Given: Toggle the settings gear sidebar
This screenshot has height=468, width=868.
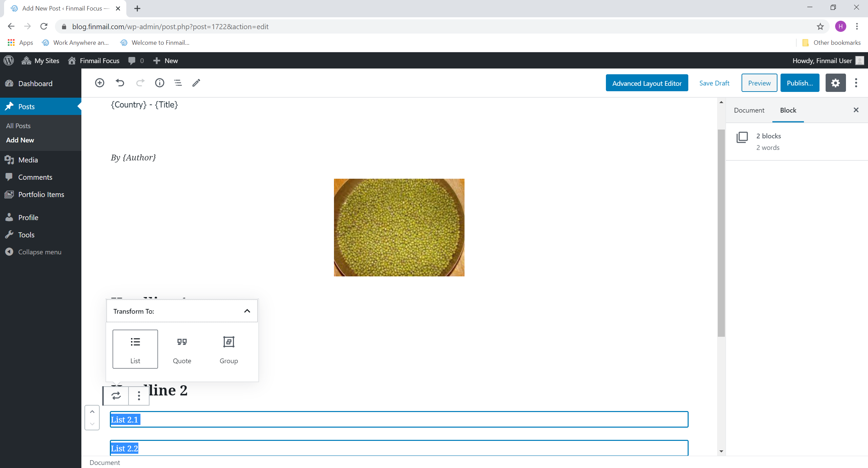Looking at the screenshot, I should tap(835, 83).
